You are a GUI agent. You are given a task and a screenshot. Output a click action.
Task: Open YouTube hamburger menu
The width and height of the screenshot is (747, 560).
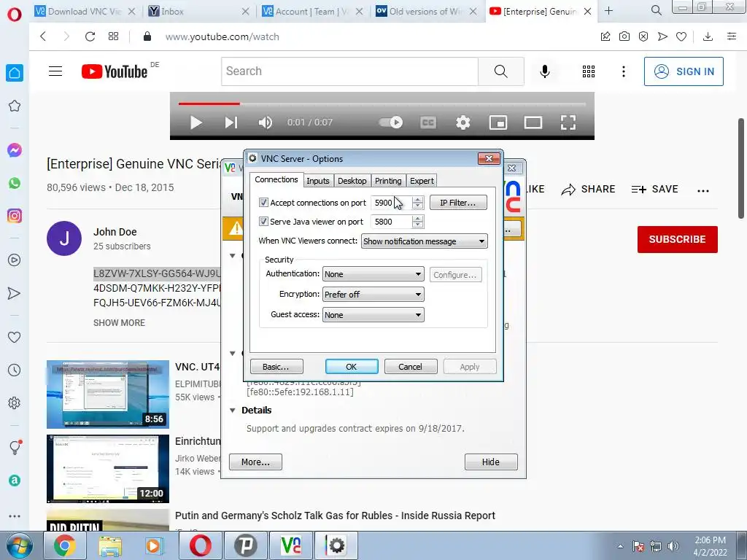click(55, 71)
